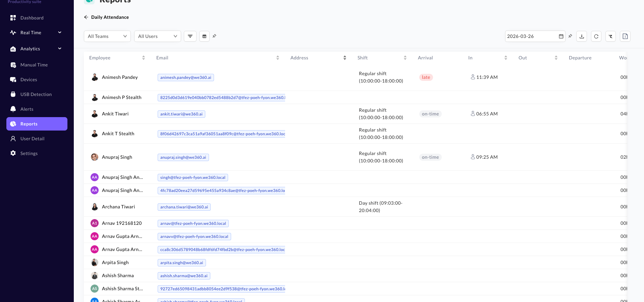Go to Dashboard in sidebar
This screenshot has height=302, width=644.
37,18
